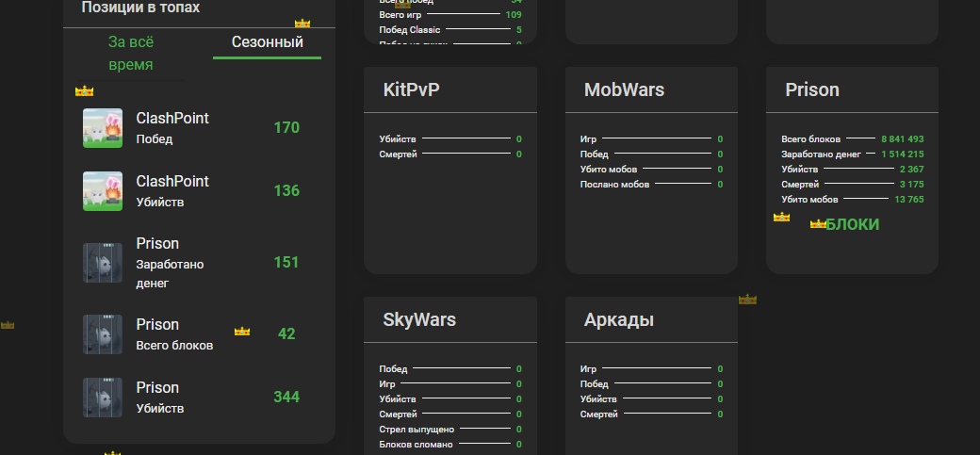
Task: Select the "Сезонный" tab
Action: point(267,42)
